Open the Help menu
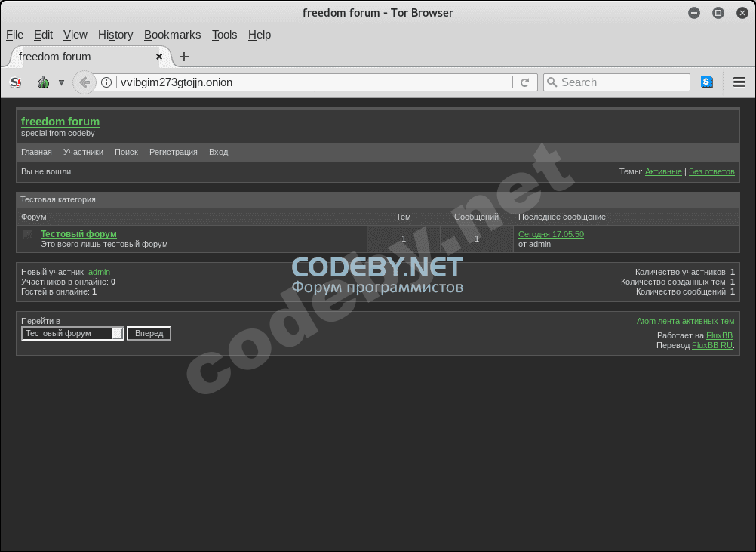Screen dimensions: 756x552 (x=260, y=35)
